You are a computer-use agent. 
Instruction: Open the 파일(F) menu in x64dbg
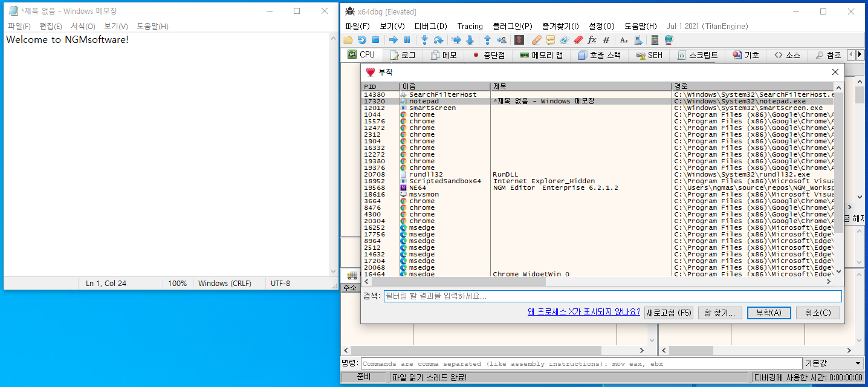click(357, 26)
